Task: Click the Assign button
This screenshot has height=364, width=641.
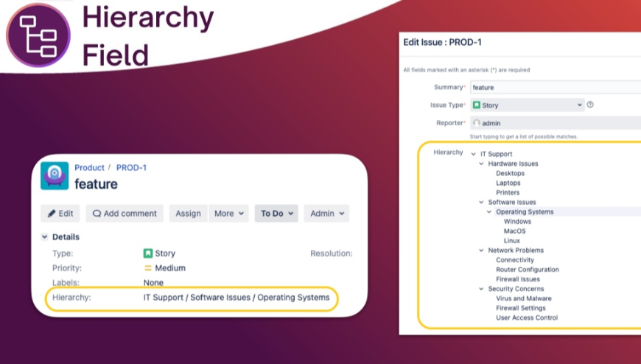Action: pos(188,214)
